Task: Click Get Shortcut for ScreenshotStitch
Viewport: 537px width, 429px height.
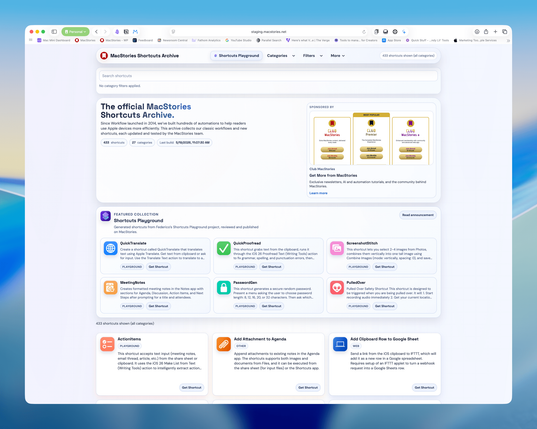Action: (x=385, y=267)
